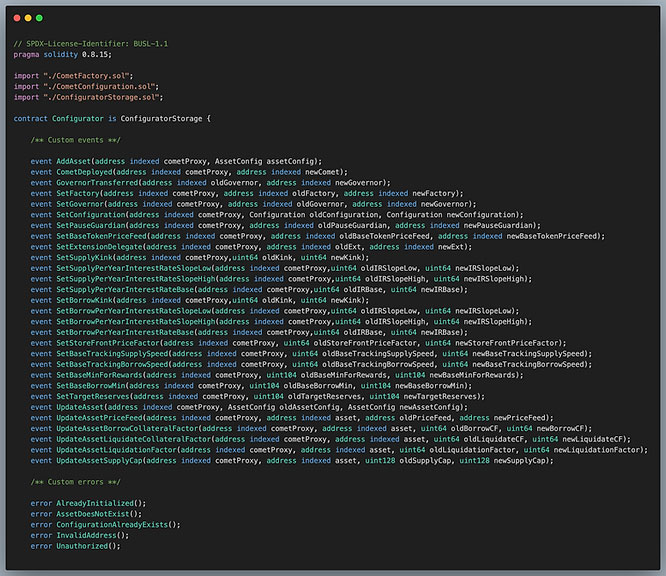
Task: Click the UpdateAsset event name
Action: (x=80, y=407)
